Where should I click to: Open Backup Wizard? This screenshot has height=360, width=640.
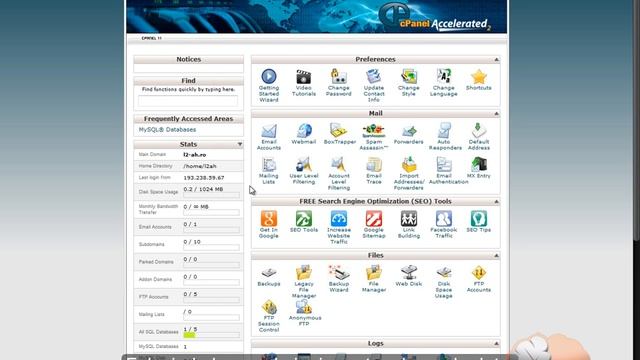339,273
